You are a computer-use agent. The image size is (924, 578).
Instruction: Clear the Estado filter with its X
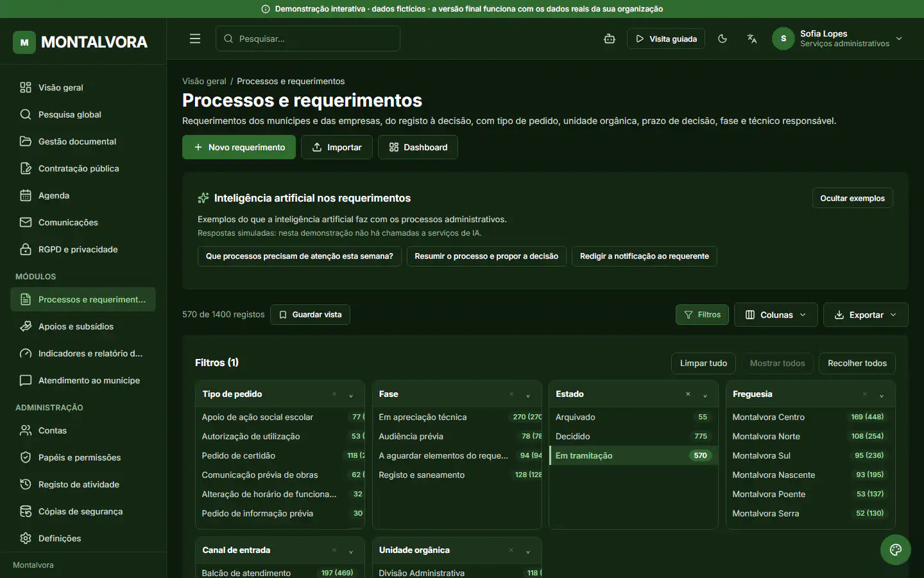pyautogui.click(x=688, y=394)
